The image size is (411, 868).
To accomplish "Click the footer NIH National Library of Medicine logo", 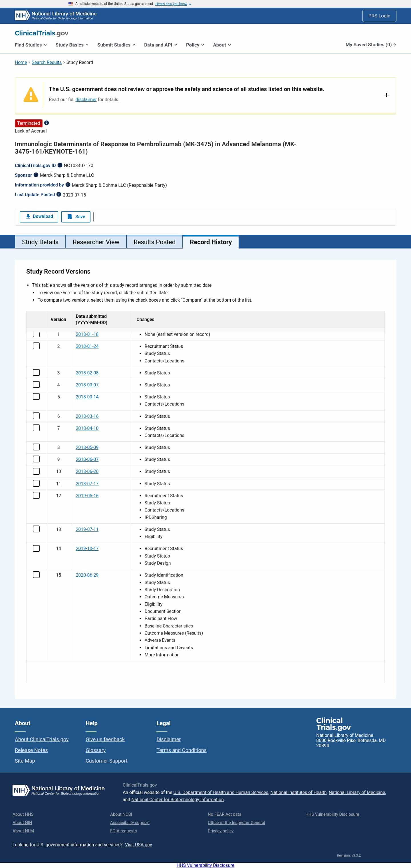I will (x=59, y=790).
